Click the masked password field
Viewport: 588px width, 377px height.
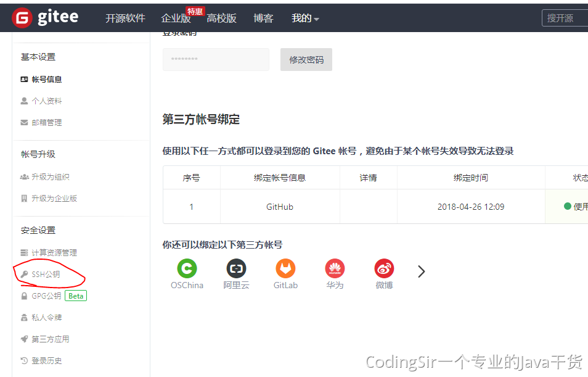click(x=216, y=59)
